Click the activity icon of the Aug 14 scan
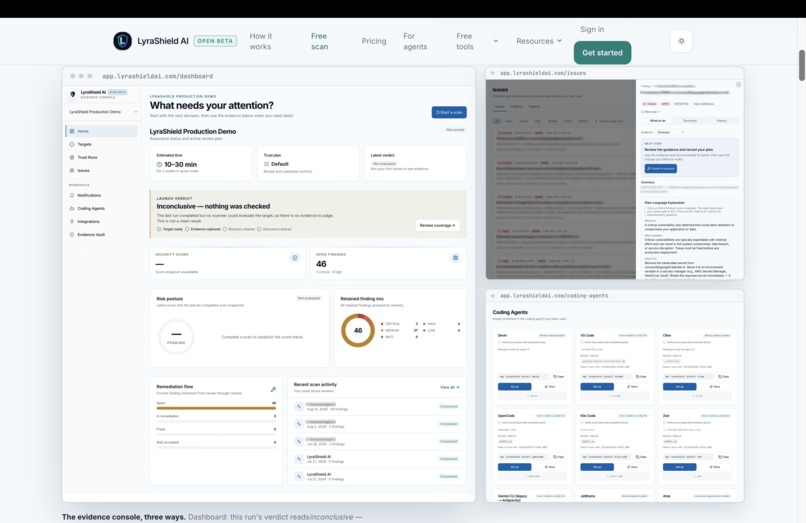This screenshot has height=523, width=806. pyautogui.click(x=299, y=406)
